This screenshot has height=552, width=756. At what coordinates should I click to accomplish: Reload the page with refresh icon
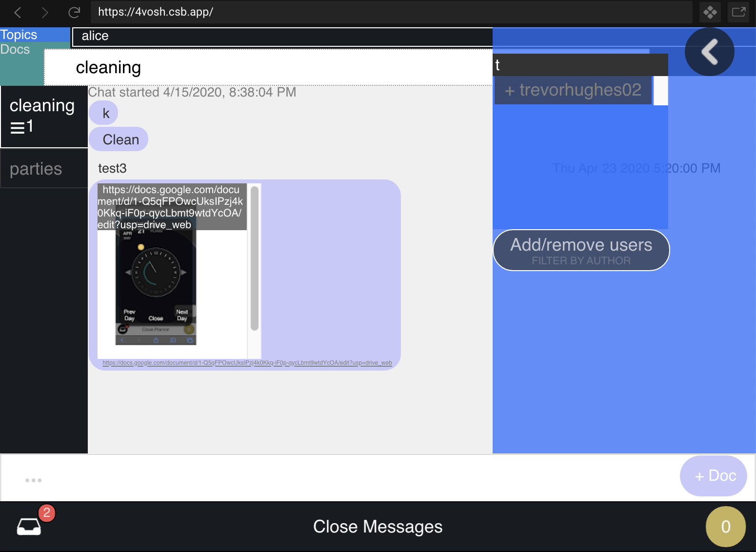pyautogui.click(x=74, y=12)
